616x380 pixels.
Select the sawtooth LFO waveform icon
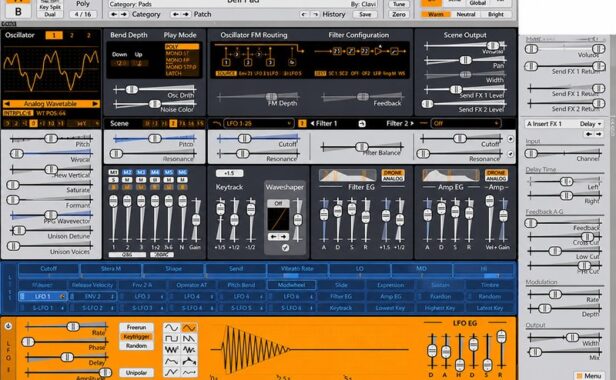189,338
